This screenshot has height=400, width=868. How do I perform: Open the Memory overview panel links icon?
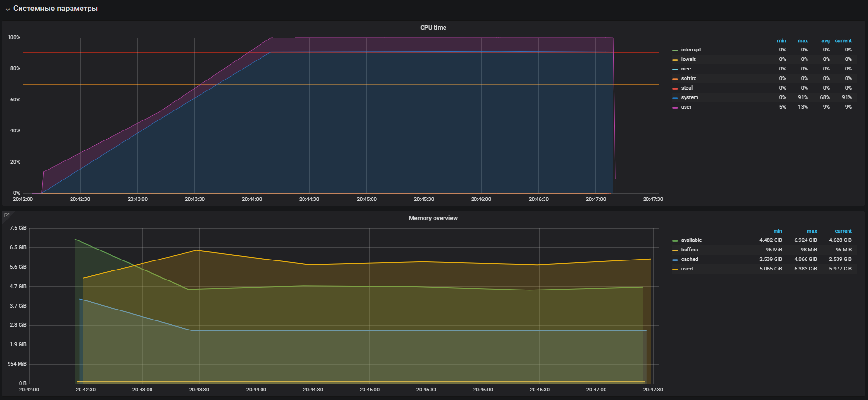(7, 215)
